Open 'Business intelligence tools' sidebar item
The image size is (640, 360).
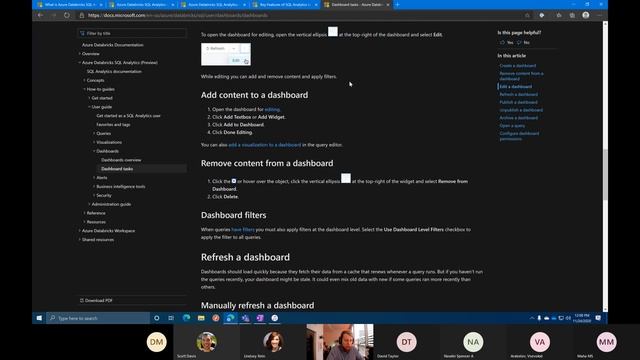pos(121,187)
